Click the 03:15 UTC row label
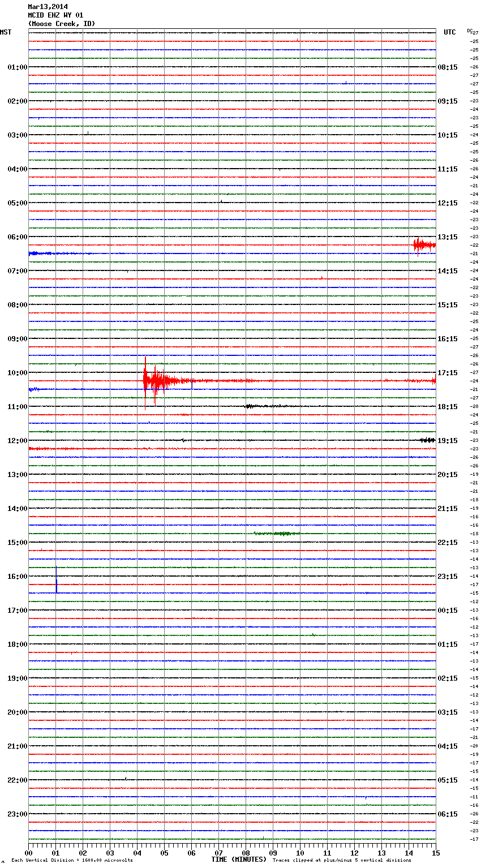Image resolution: width=481 pixels, height=868 pixels. click(448, 712)
